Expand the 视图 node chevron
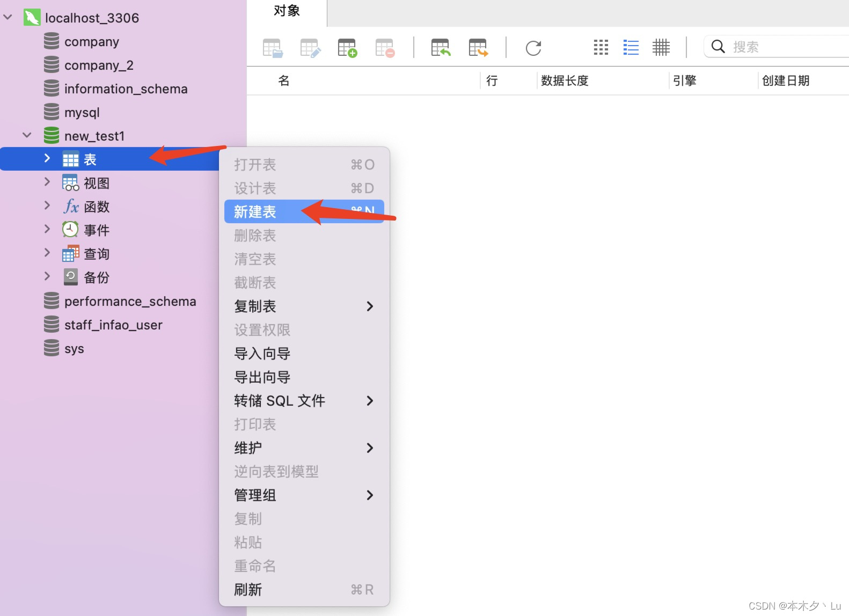849x616 pixels. [x=47, y=182]
